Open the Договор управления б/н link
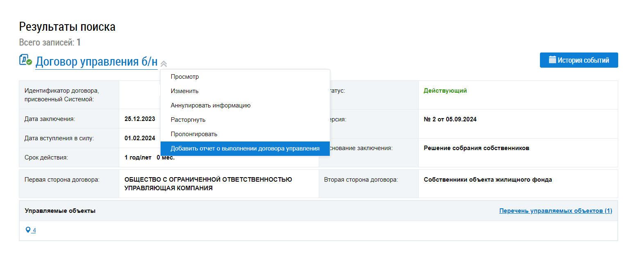The width and height of the screenshot is (644, 253). click(x=96, y=62)
